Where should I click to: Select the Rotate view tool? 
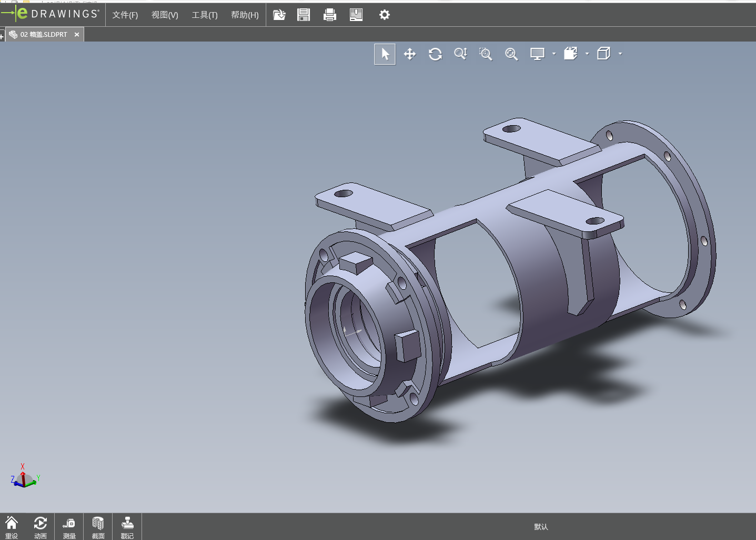pyautogui.click(x=435, y=54)
